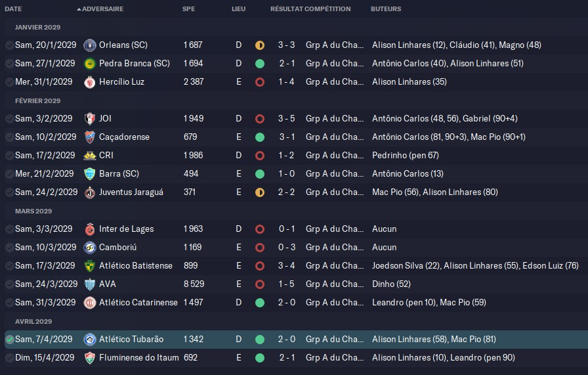Screen dimensions: 588x375
Task: Click the Juventus Jaraguá crest icon
Action: [90, 192]
